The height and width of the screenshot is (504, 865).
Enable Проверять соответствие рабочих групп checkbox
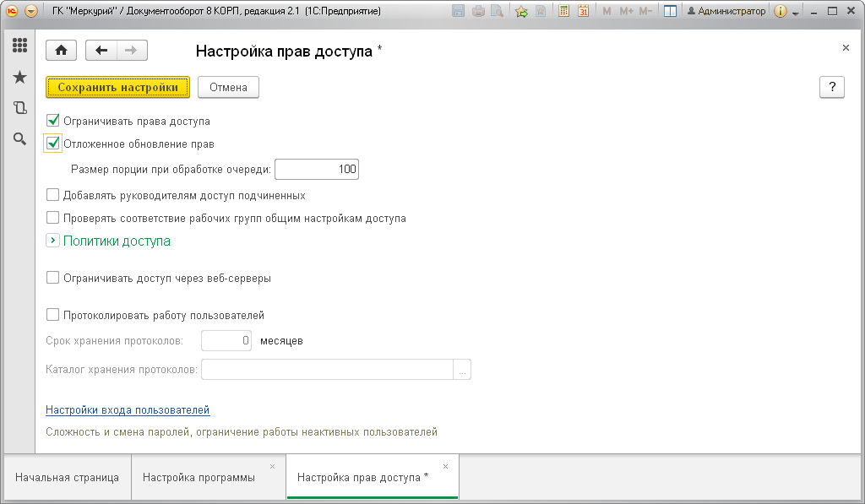[x=53, y=218]
